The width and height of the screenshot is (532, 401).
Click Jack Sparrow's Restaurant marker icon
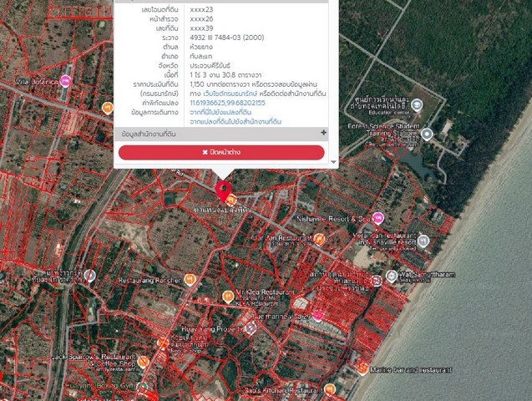tap(143, 361)
